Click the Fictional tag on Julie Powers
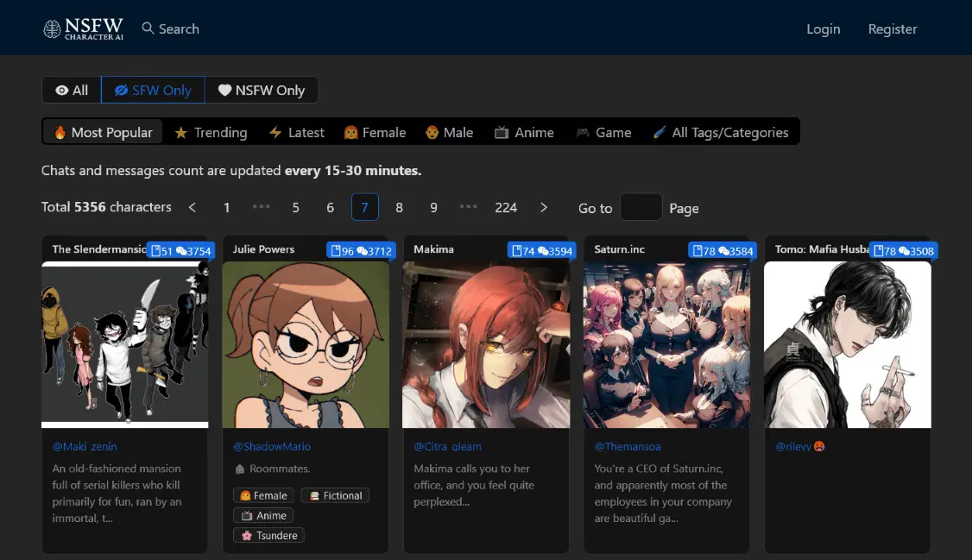The height and width of the screenshot is (560, 972). point(335,495)
